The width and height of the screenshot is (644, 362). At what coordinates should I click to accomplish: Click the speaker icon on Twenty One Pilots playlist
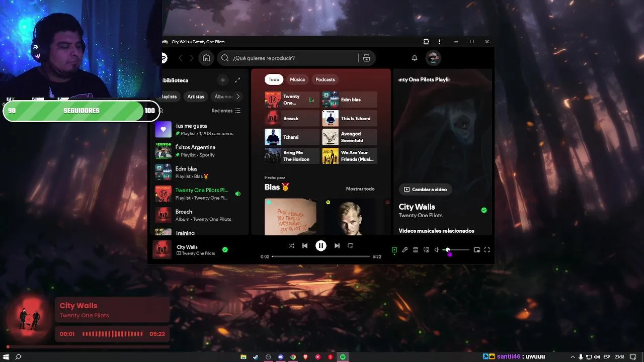[238, 194]
